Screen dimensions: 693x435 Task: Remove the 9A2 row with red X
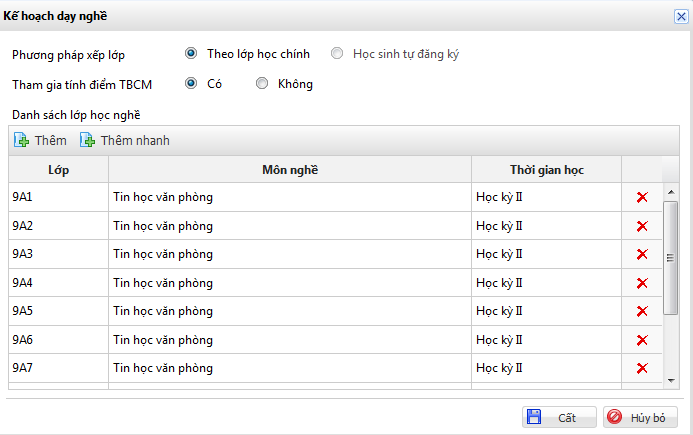(x=642, y=226)
